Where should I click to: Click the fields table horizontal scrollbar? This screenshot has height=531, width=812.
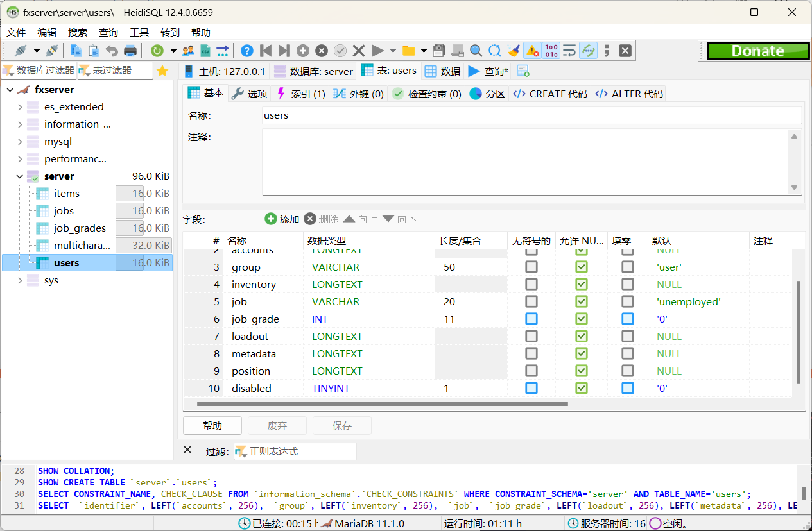(383, 404)
